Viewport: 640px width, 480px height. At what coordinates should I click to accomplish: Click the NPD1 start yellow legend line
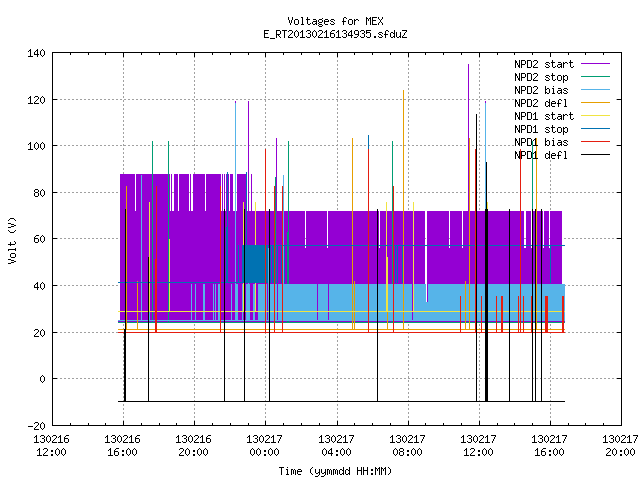tap(595, 116)
